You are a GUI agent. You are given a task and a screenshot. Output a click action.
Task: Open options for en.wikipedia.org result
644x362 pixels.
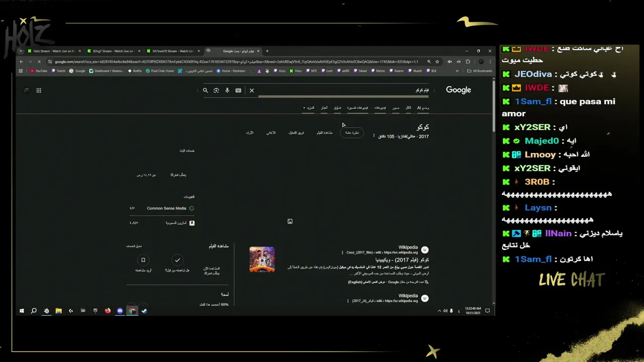coord(343,252)
